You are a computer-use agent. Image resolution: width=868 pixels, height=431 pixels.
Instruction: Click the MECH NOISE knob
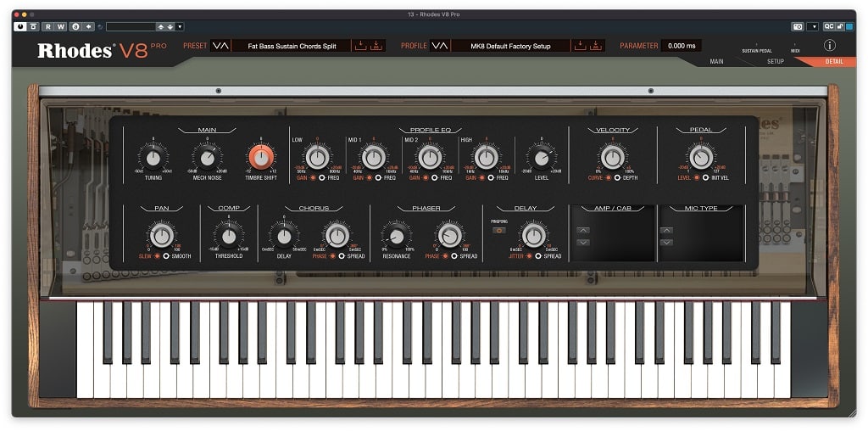click(208, 158)
